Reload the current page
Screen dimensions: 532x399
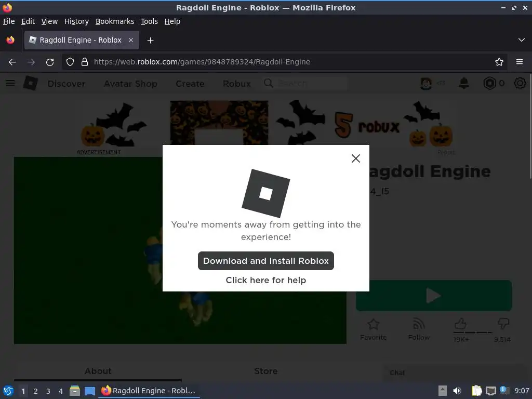click(50, 62)
